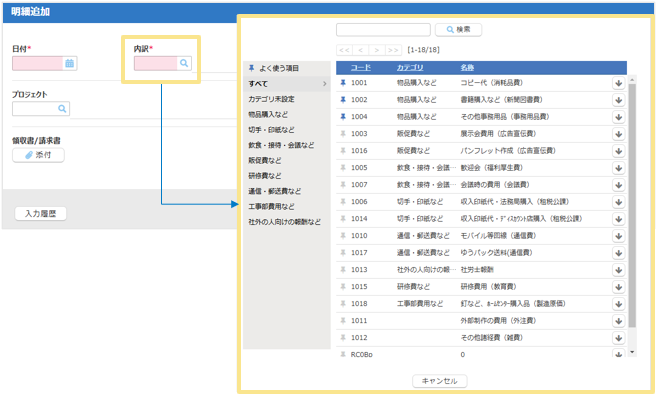Pin item 1016 as frequently used
The image size is (658, 400).
343,151
